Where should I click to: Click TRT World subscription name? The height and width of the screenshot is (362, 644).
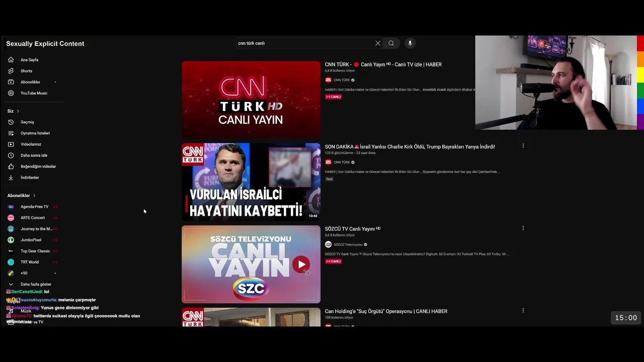[30, 262]
